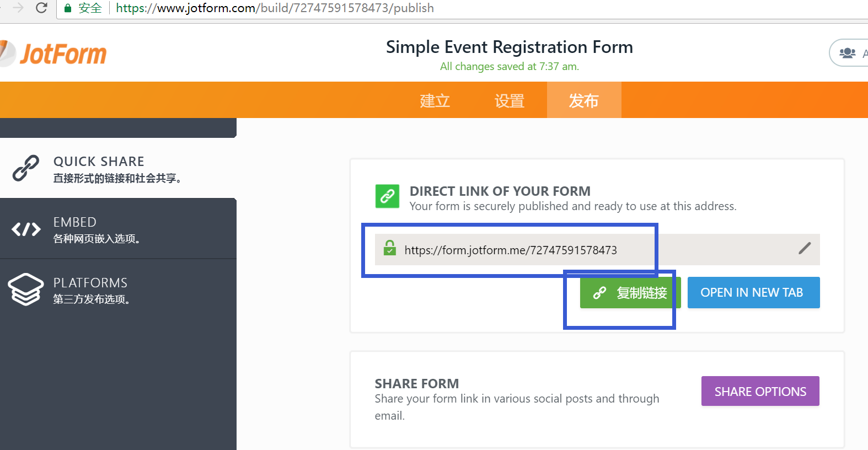Go forward with browser arrow

[x=18, y=8]
